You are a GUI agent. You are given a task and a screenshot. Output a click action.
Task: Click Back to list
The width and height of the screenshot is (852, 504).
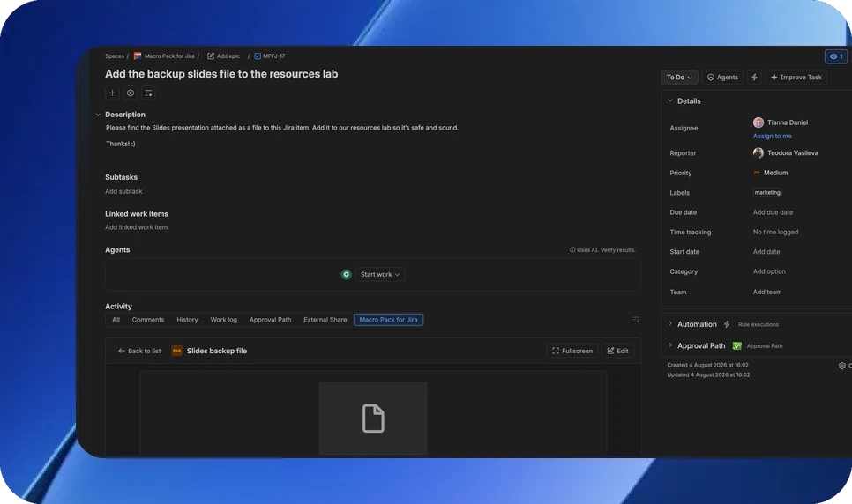click(x=139, y=351)
